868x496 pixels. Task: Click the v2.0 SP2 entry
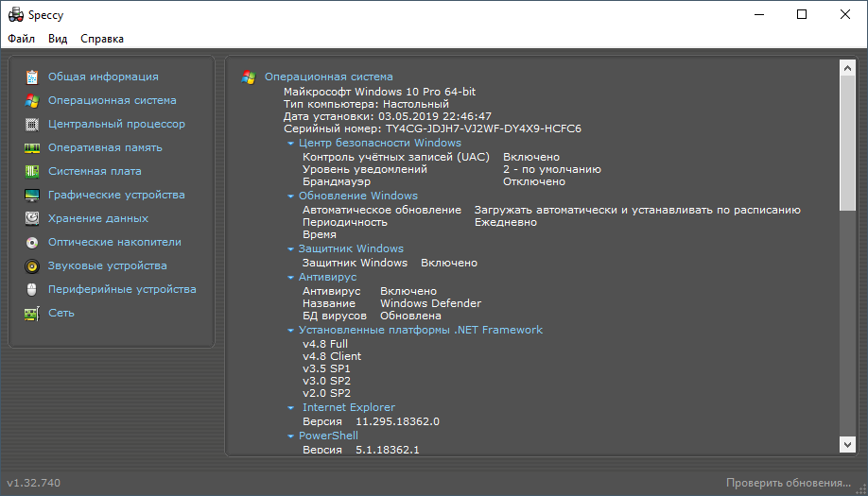point(326,393)
